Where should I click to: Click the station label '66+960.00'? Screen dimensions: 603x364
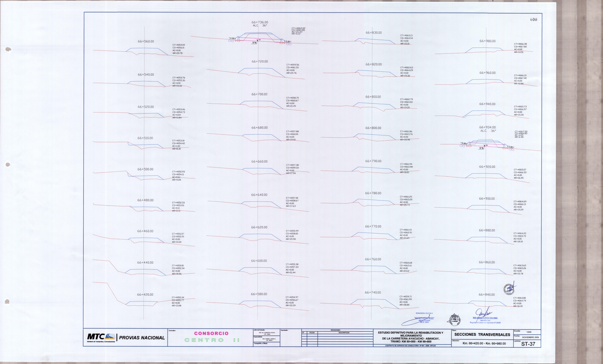pos(487,73)
